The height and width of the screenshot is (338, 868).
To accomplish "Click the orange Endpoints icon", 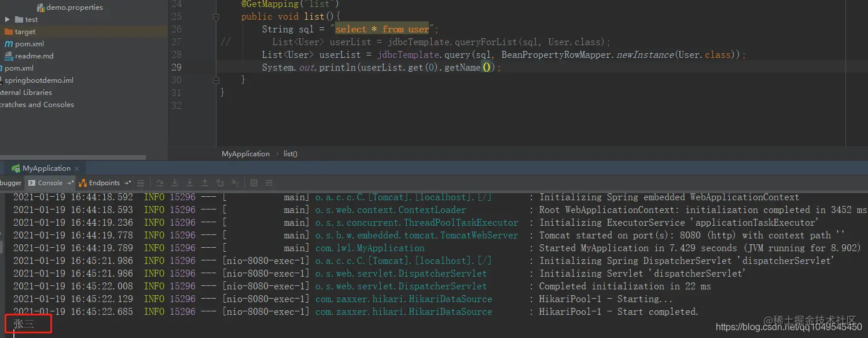I will pos(83,183).
